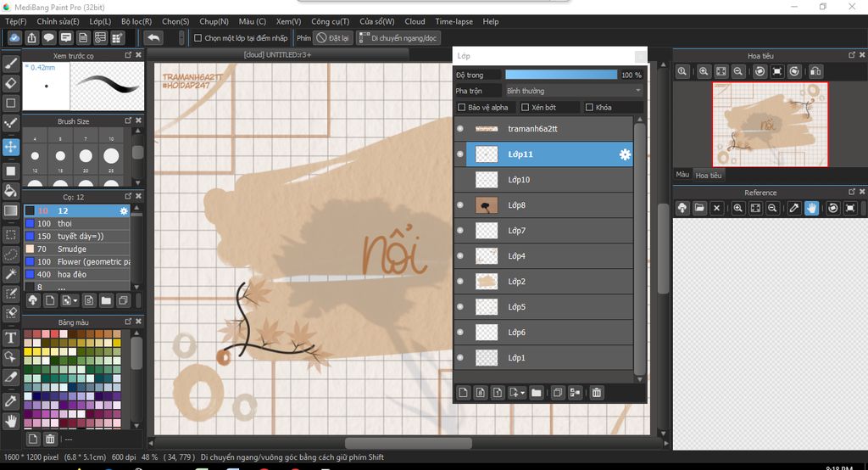
Task: Select the Hand pan tool in left toolbar
Action: coord(10,422)
